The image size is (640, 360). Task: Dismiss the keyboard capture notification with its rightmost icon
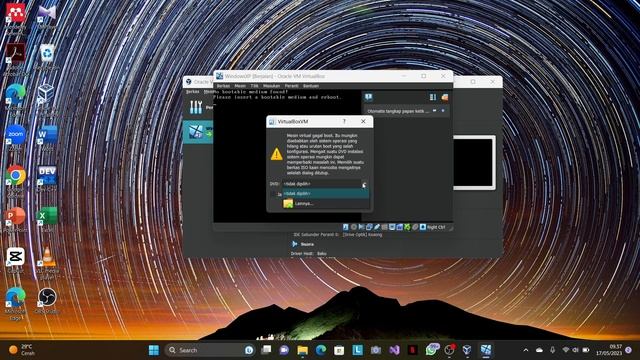coord(443,111)
